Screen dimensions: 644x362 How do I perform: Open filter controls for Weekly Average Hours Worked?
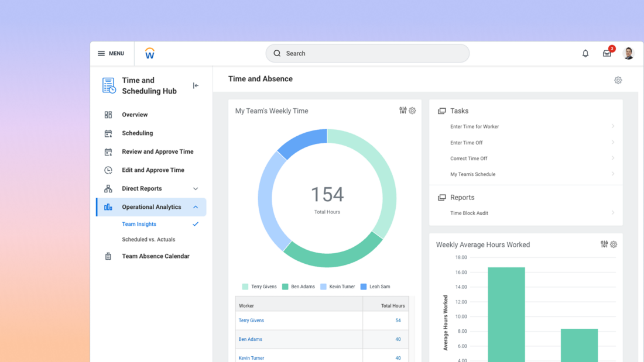click(604, 244)
